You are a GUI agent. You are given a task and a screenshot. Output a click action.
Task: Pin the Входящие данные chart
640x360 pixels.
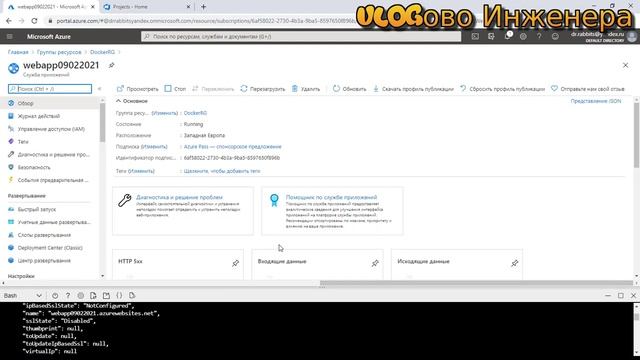[375, 263]
